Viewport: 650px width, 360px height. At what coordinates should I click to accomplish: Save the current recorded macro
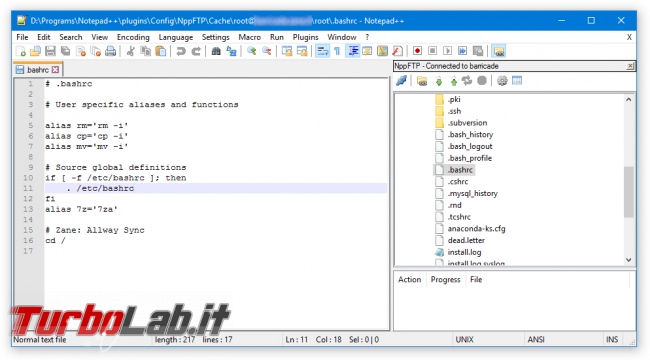(478, 51)
